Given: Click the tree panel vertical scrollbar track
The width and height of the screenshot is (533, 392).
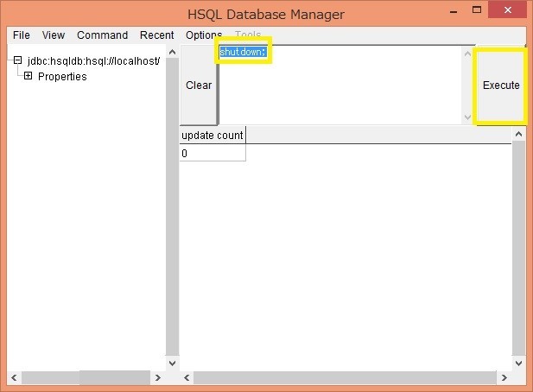Looking at the screenshot, I should [173, 207].
